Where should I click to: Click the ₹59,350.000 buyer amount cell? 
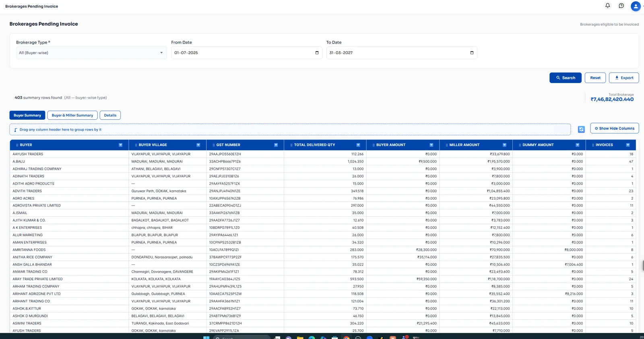pos(402,279)
